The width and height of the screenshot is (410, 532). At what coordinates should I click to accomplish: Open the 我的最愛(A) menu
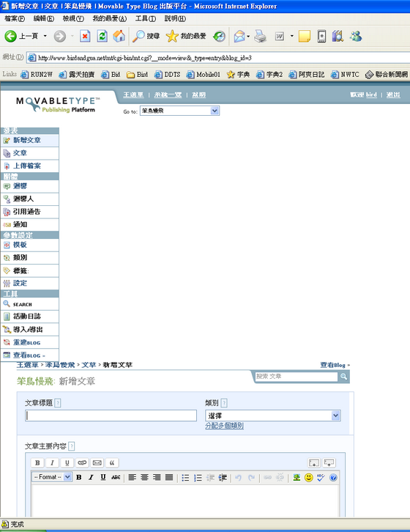110,18
